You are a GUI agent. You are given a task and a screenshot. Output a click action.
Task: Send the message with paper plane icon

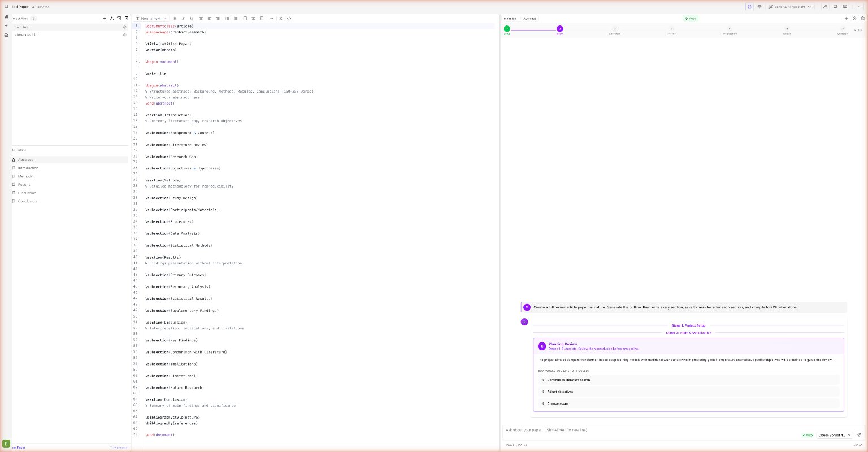(x=858, y=435)
